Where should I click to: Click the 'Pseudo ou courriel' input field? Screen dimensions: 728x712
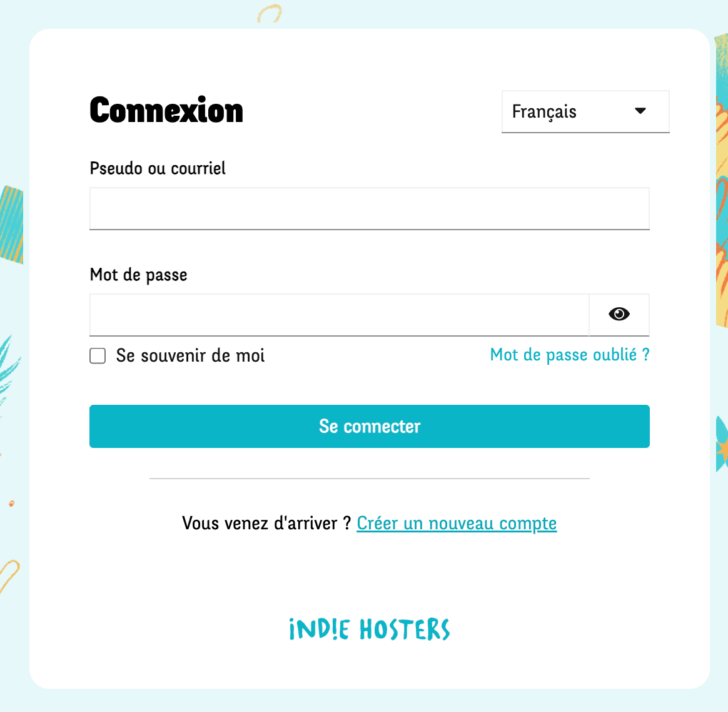[369, 208]
